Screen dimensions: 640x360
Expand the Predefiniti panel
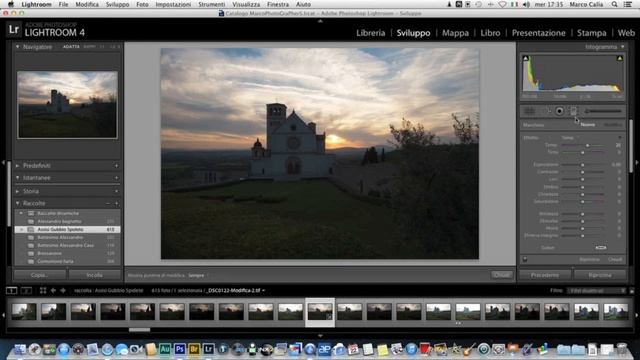tap(18, 166)
